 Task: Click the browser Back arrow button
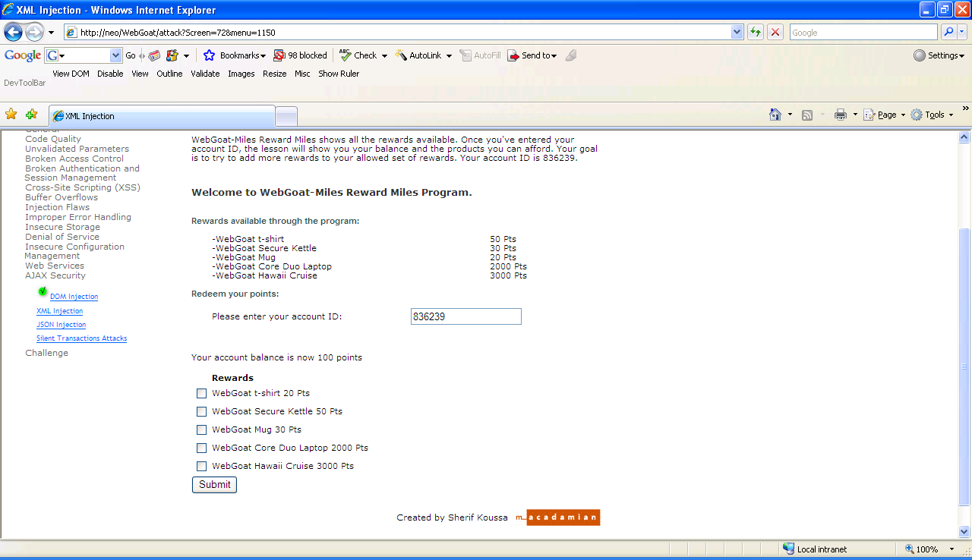click(x=14, y=33)
